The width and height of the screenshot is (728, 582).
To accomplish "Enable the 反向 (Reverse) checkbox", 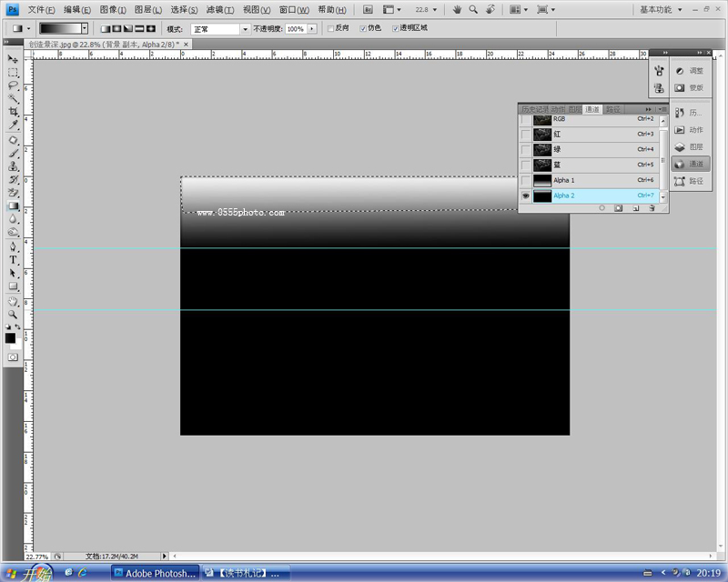I will [330, 28].
